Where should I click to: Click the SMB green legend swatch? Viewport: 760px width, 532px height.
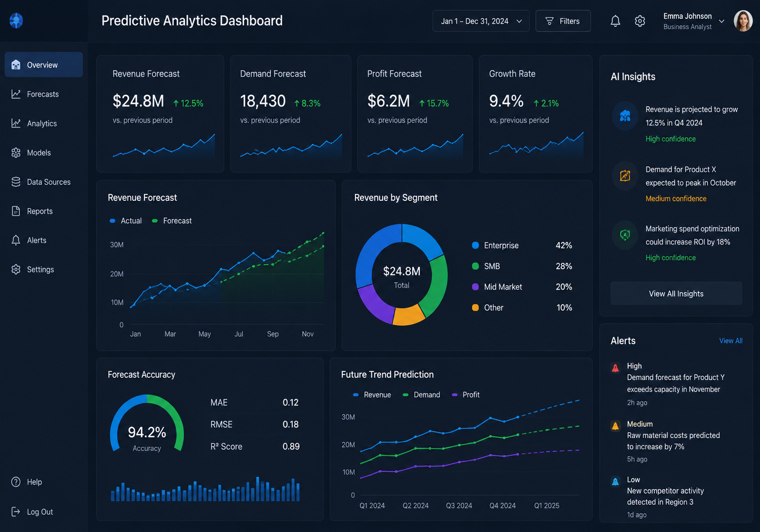pyautogui.click(x=475, y=266)
